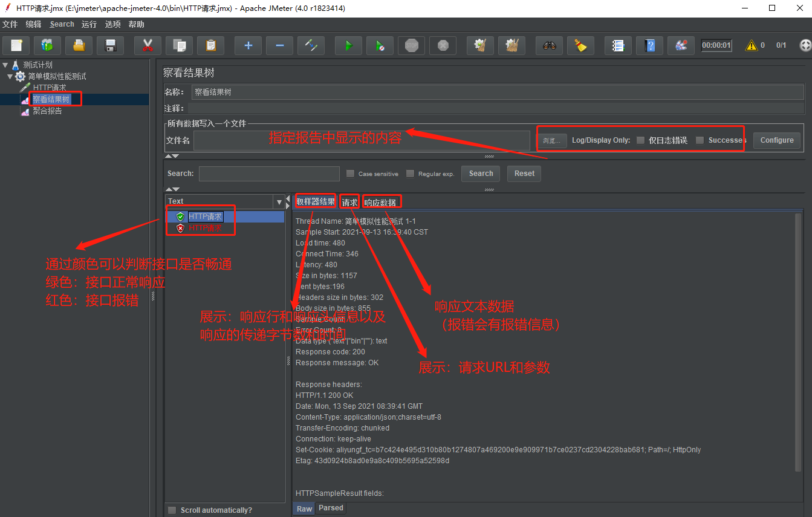Viewport: 812px width, 517px height.
Task: Save the test plan with disk icon
Action: [x=110, y=45]
